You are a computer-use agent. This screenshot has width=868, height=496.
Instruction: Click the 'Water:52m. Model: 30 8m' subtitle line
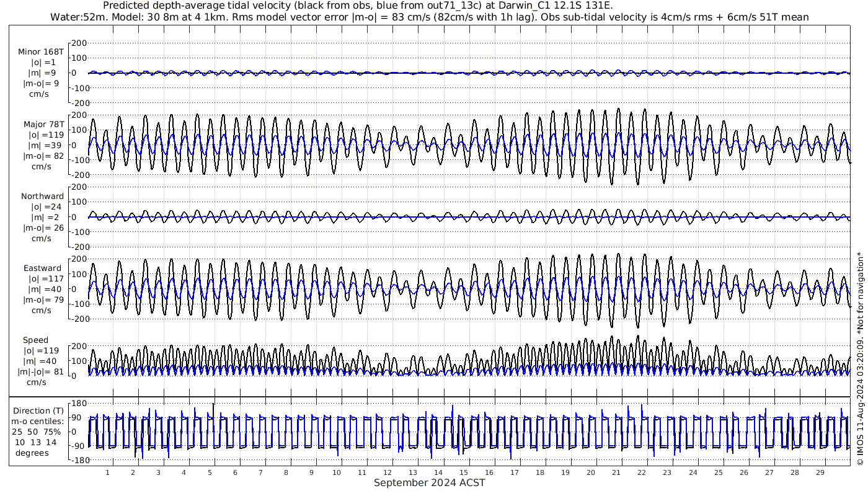[429, 17]
